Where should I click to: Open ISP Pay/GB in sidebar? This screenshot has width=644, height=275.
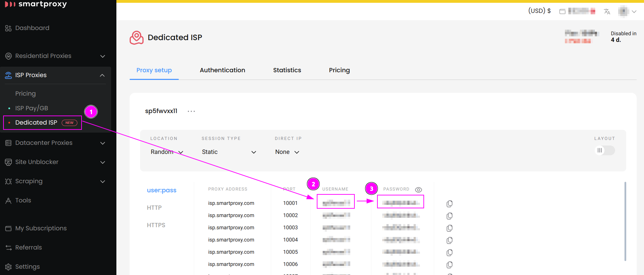[x=32, y=108]
